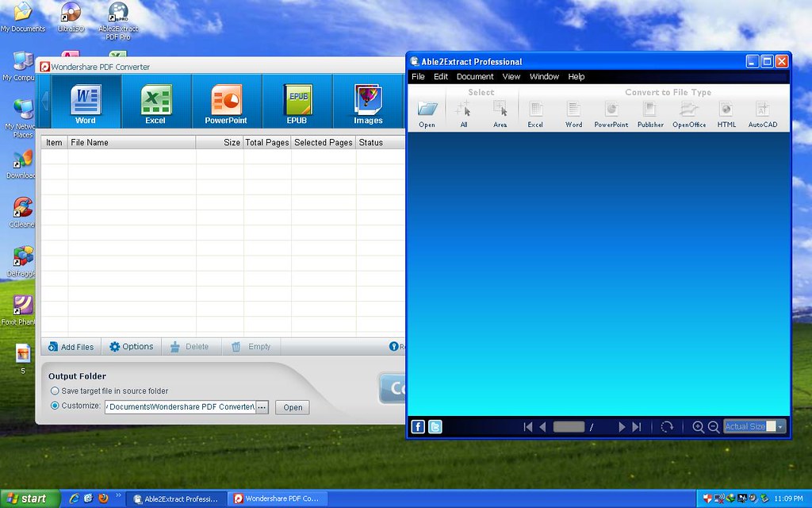Launch Internet Explorer from Quick Launch
The height and width of the screenshot is (508, 812).
coord(74,498)
